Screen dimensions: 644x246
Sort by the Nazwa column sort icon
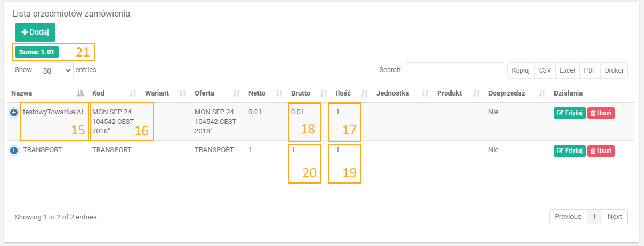coord(80,93)
